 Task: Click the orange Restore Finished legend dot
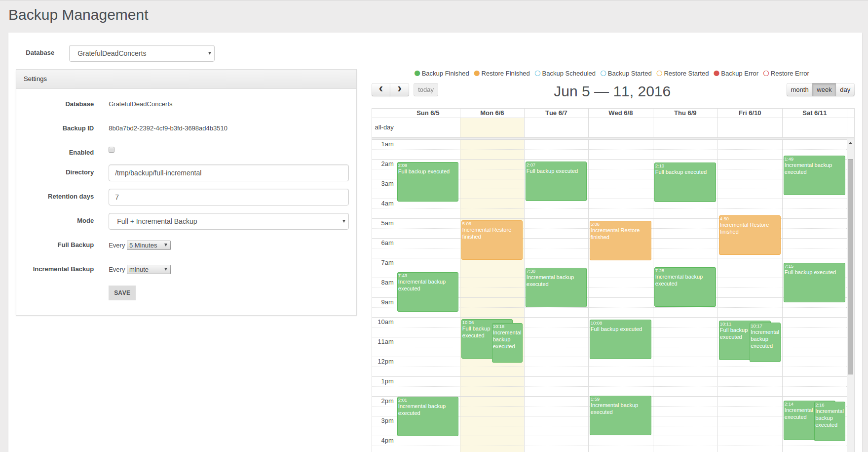477,74
